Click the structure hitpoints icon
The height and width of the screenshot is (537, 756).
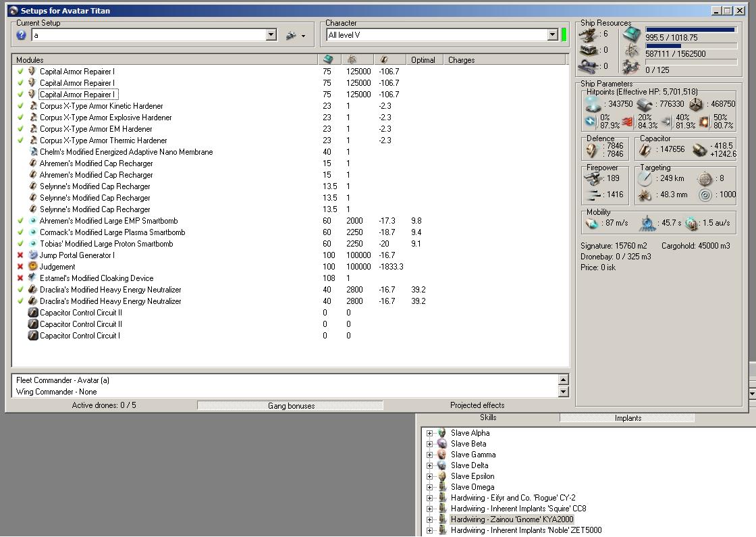(x=696, y=104)
